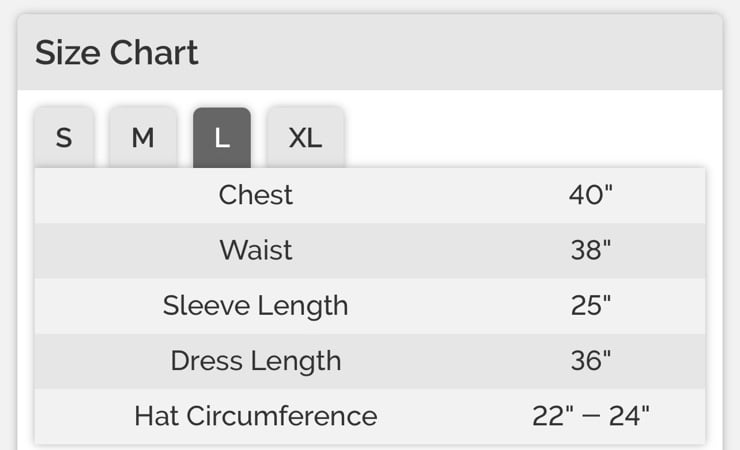Click the letter S in the small tab
Screen dimensions: 740x450
click(x=64, y=138)
